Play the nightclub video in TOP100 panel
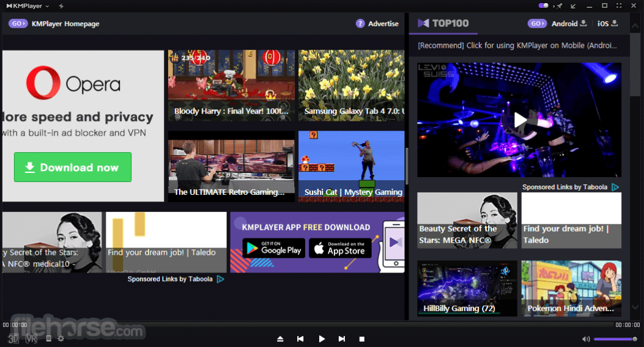The width and height of the screenshot is (644, 347). tap(519, 120)
